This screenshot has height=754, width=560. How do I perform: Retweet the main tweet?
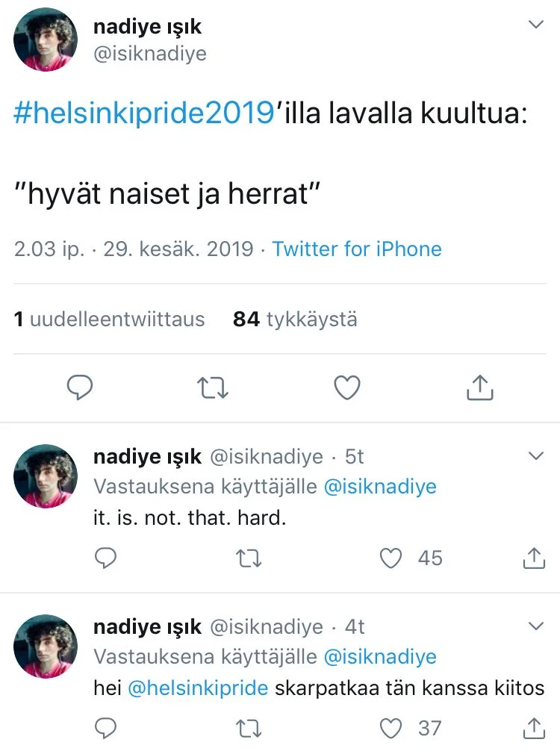(213, 387)
